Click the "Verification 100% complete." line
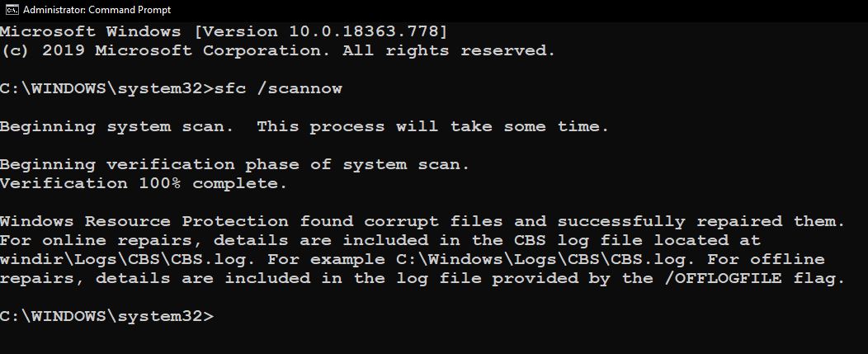The image size is (868, 354). (144, 183)
